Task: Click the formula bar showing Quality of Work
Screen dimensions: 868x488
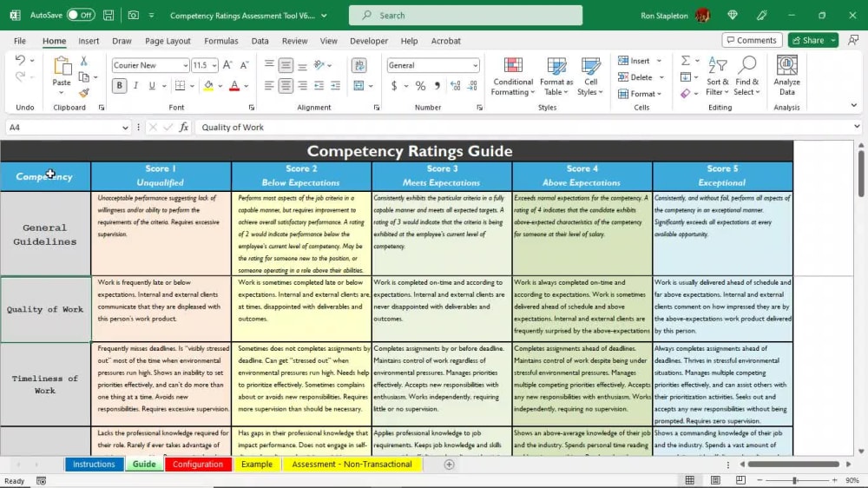Action: pos(523,128)
